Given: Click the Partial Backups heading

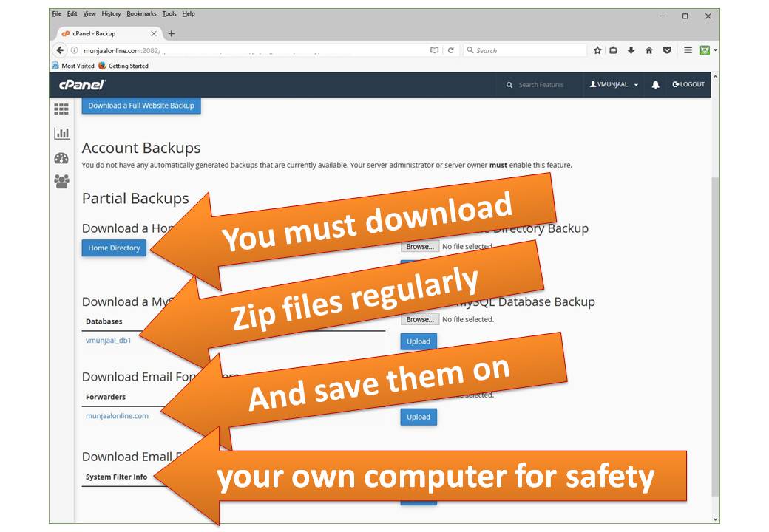Looking at the screenshot, I should click(135, 198).
